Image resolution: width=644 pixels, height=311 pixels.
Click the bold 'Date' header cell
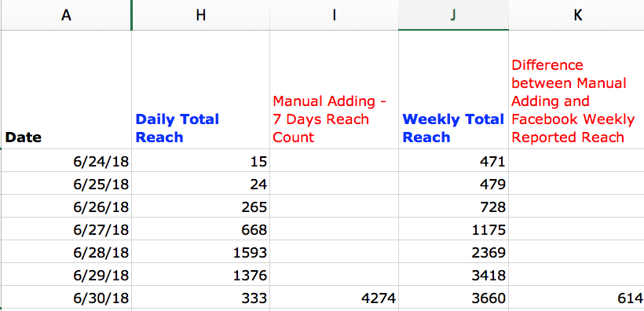coord(66,90)
